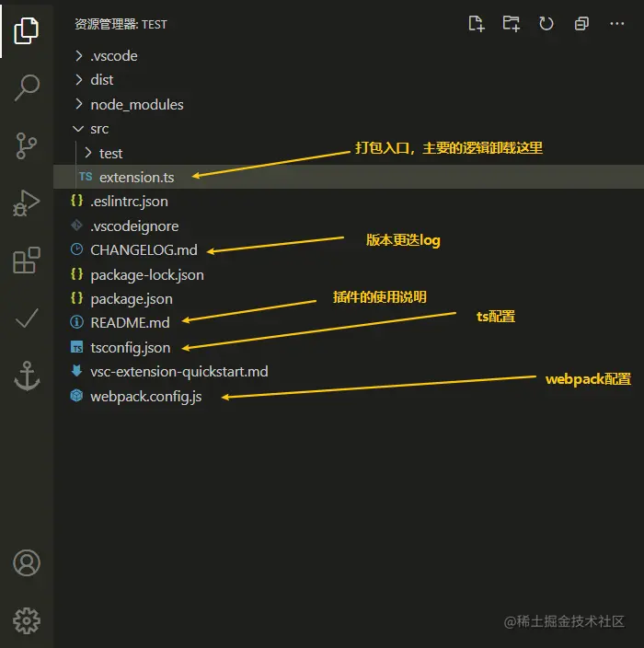Expand the .vscode folder chevron
The image size is (644, 648).
click(78, 56)
